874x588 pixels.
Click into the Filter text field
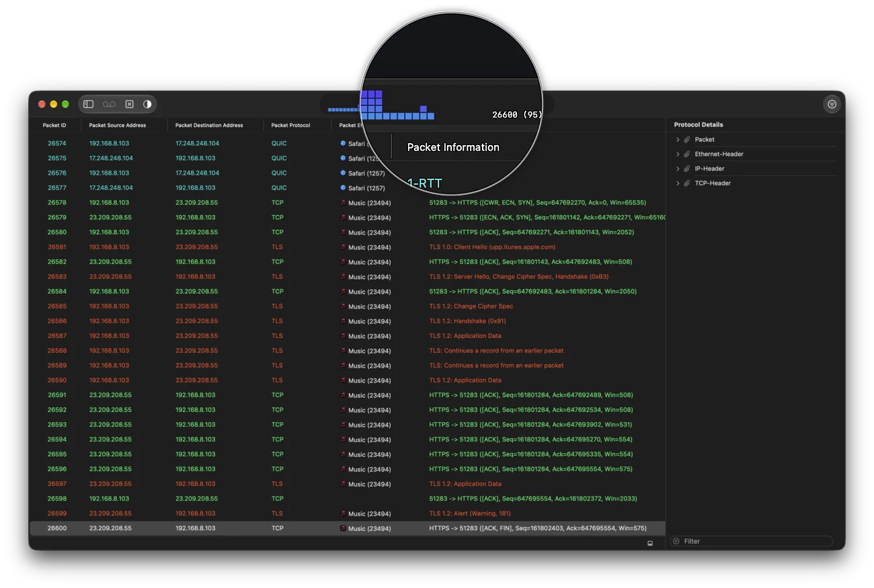752,541
